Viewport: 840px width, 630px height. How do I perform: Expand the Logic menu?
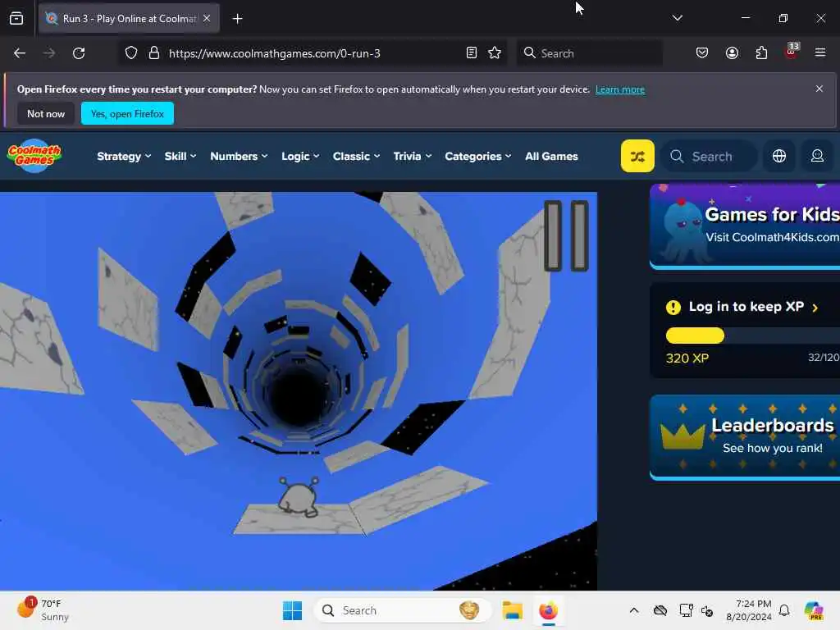point(300,156)
